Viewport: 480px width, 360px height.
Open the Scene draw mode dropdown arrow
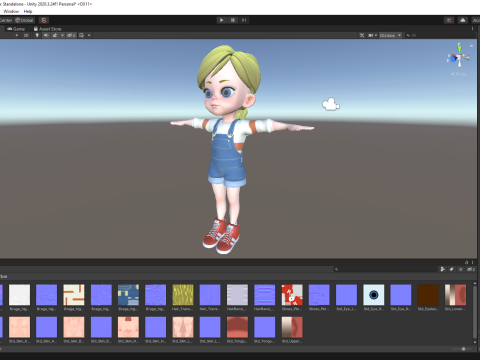[x=16, y=35]
